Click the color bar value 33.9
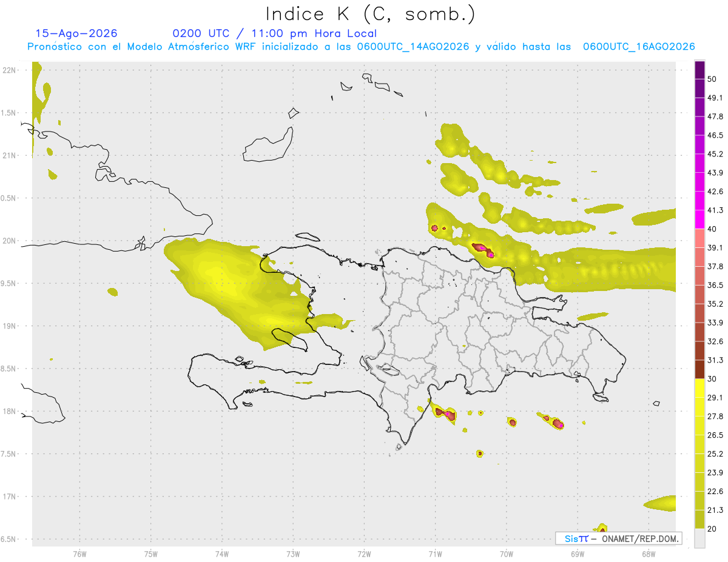 point(715,323)
